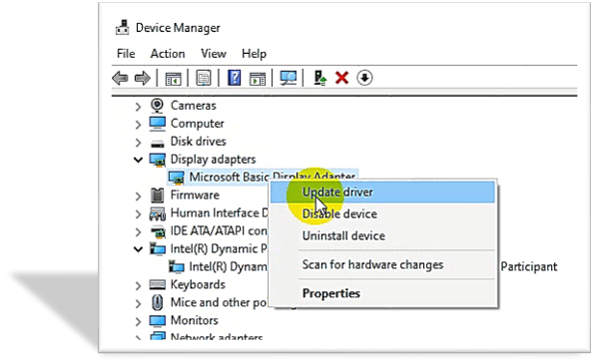Screen dimensions: 593x364
Task: Expand the Monitors category
Action: (138, 321)
